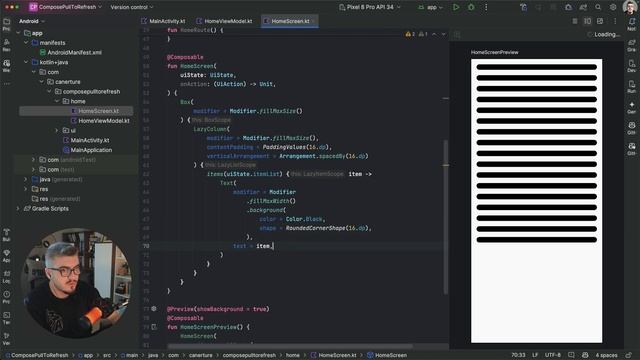Image resolution: width=640 pixels, height=360 pixels.
Task: Switch to HomeViewModel.kt tab
Action: click(x=224, y=21)
